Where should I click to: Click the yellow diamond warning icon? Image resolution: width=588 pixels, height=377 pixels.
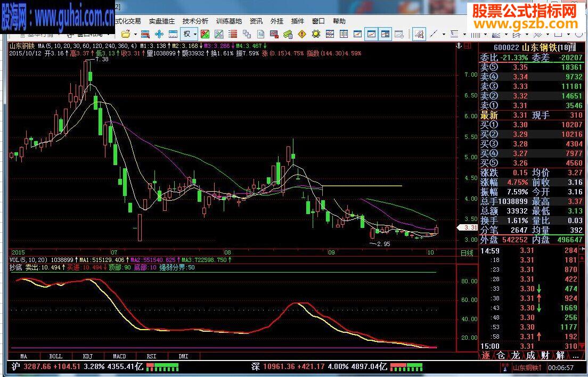302,34
